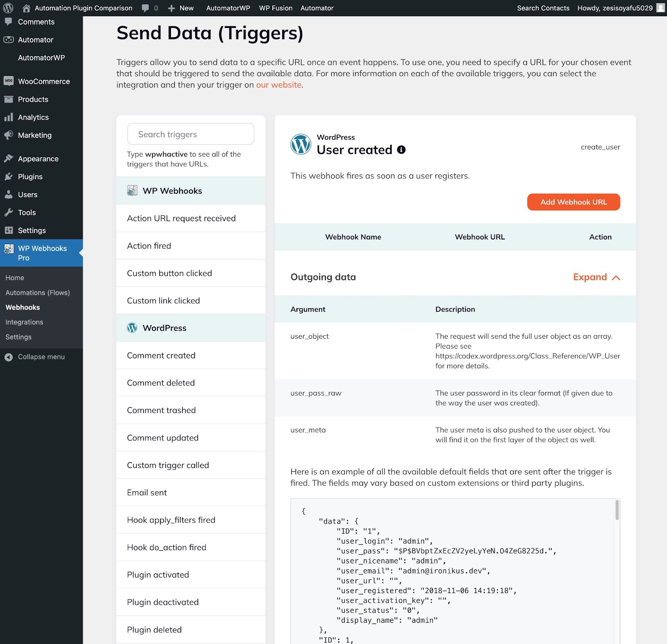Open the WordPress logo menu in admin bar

(x=8, y=8)
